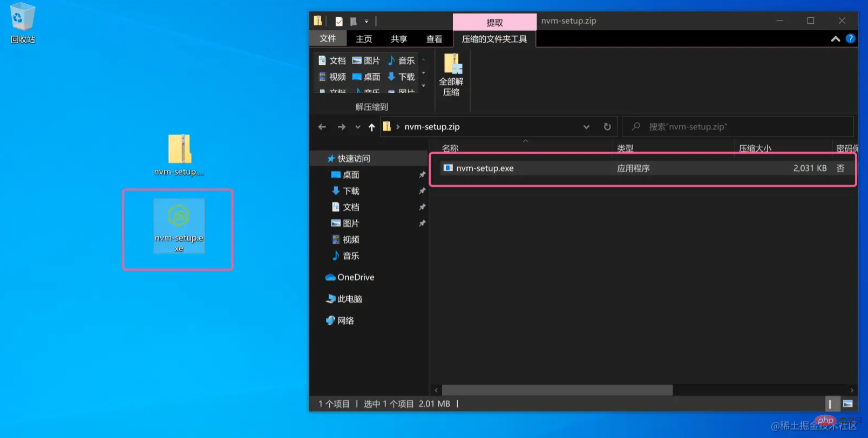
Task: Click nvm-setup.zip in the address bar
Action: click(x=432, y=127)
